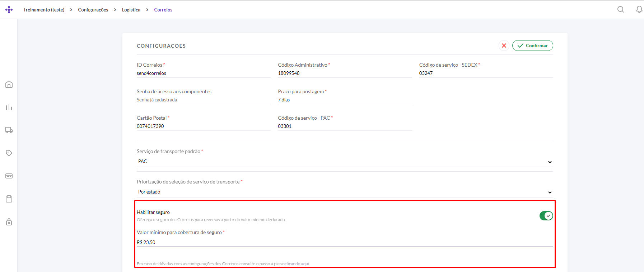Edit the Cartão Postal field
The width and height of the screenshot is (644, 272).
click(204, 126)
